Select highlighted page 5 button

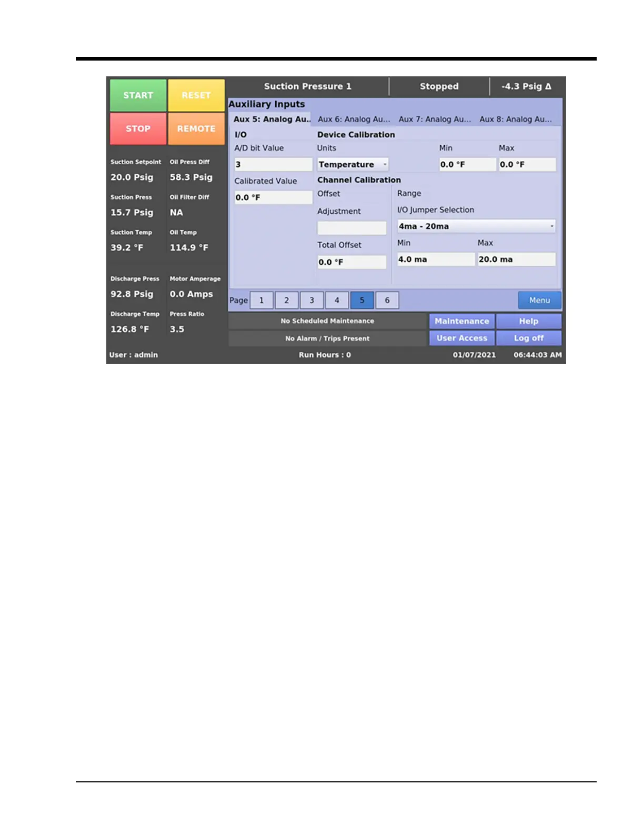pyautogui.click(x=362, y=300)
